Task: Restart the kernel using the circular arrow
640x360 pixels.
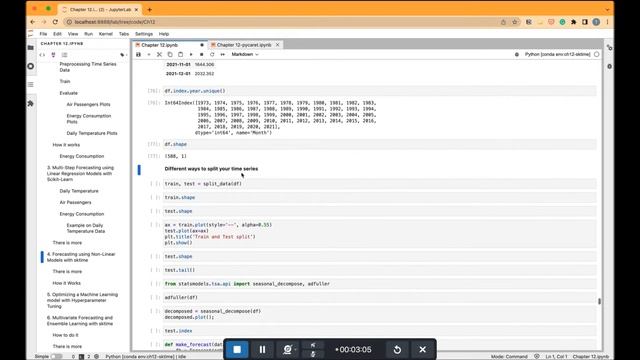Action: [x=212, y=54]
